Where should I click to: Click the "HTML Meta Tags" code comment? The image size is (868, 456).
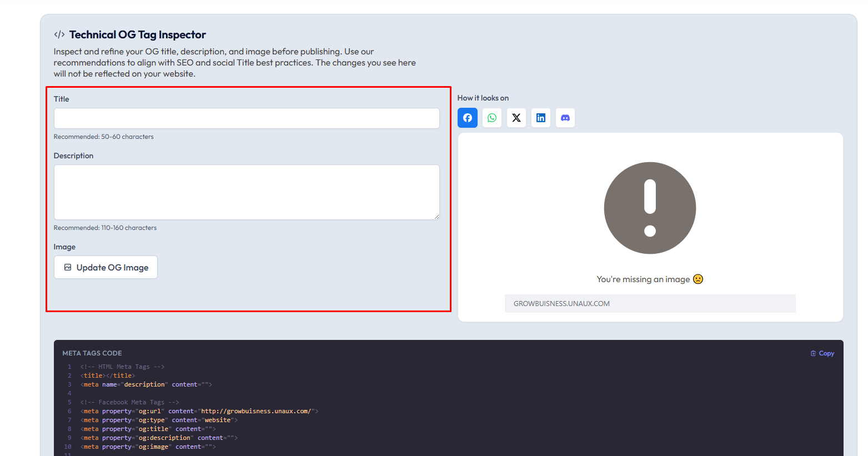[x=123, y=367]
